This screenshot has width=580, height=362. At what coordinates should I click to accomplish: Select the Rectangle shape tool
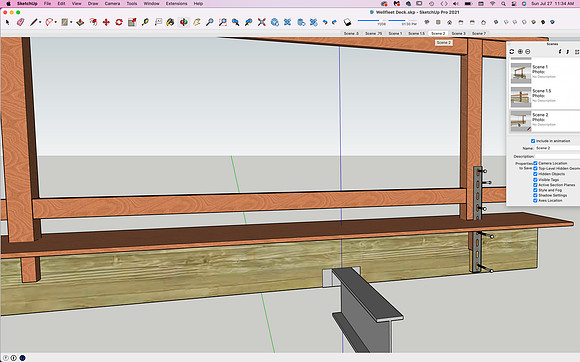point(65,22)
